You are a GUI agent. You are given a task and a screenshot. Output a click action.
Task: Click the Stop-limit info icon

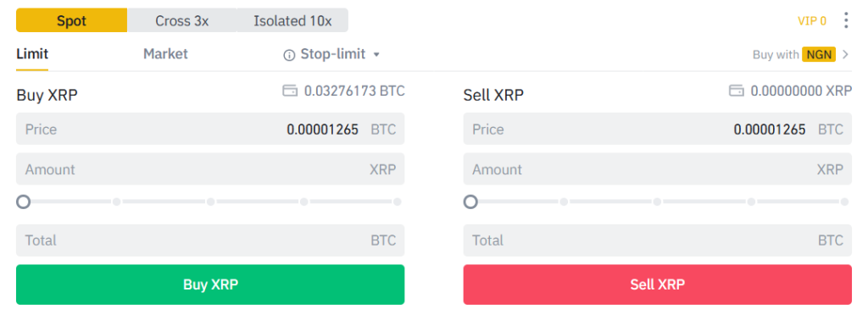tap(289, 55)
